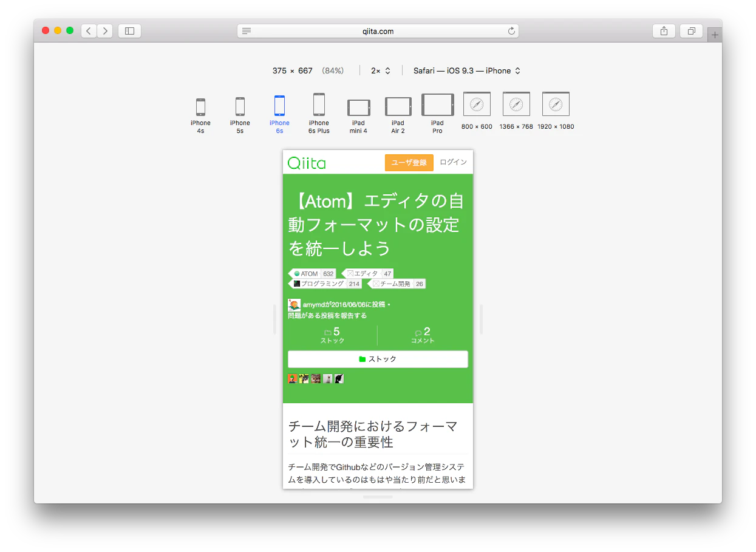Select the iPad mini 4 device preset
756x552 pixels.
358,116
